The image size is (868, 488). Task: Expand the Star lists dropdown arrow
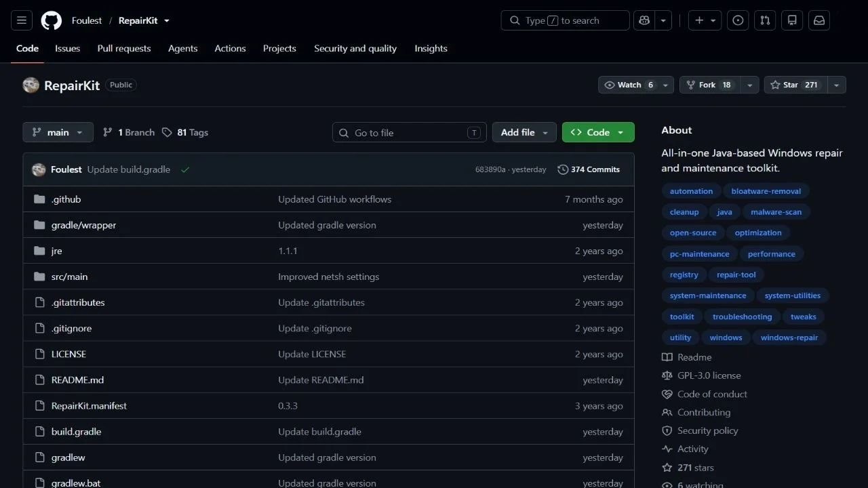point(837,85)
